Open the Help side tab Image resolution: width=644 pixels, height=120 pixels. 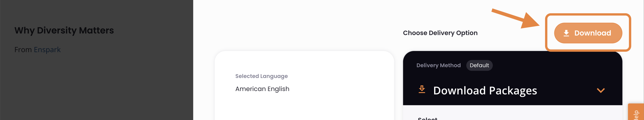[x=636, y=112]
